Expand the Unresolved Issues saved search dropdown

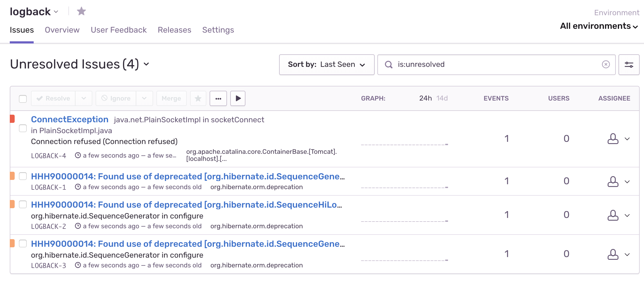tap(146, 64)
